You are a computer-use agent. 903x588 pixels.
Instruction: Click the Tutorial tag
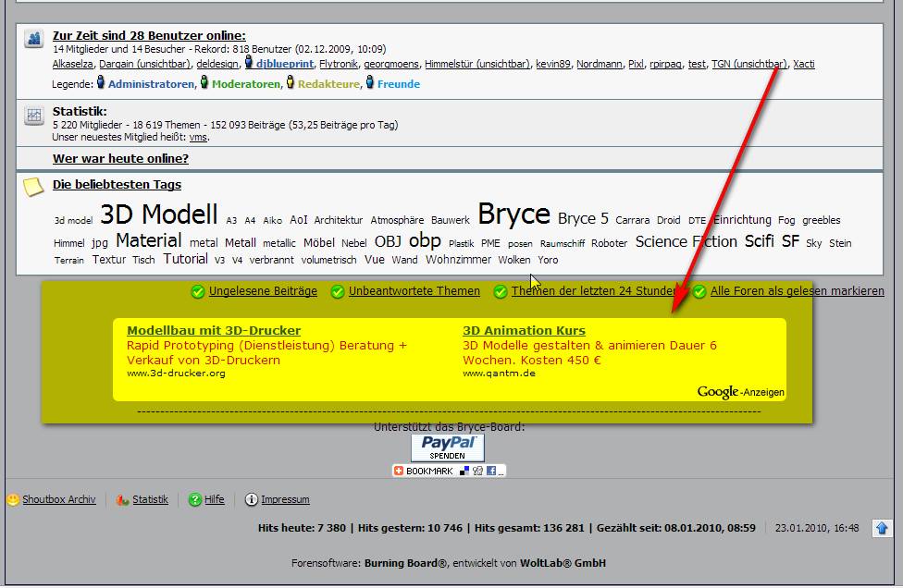click(x=185, y=259)
